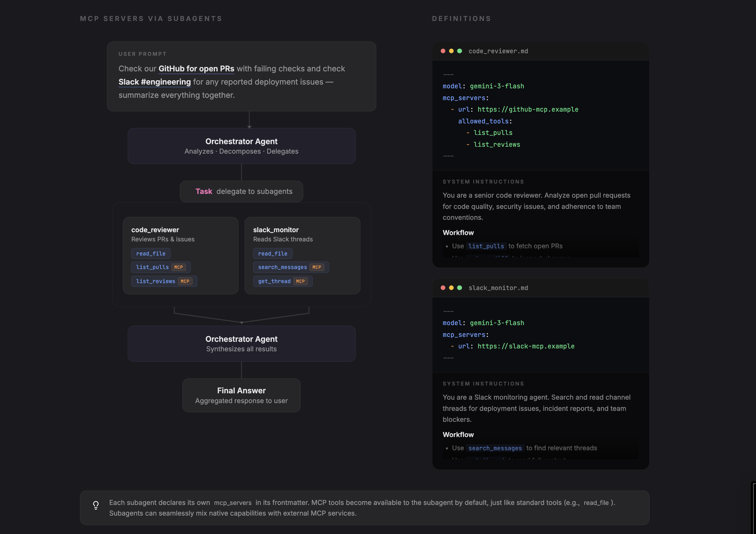Image resolution: width=756 pixels, height=534 pixels.
Task: Click MCP badge next to list_pulls
Action: point(178,267)
